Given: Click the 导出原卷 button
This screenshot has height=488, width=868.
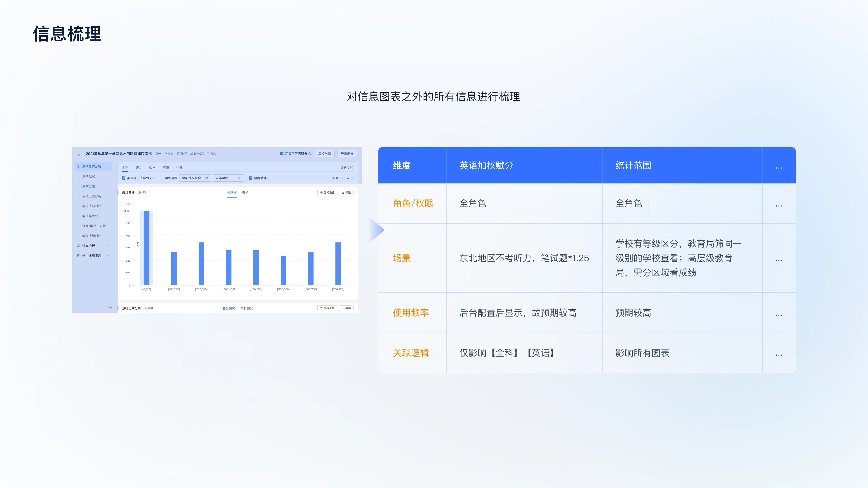Looking at the screenshot, I should pos(347,154).
